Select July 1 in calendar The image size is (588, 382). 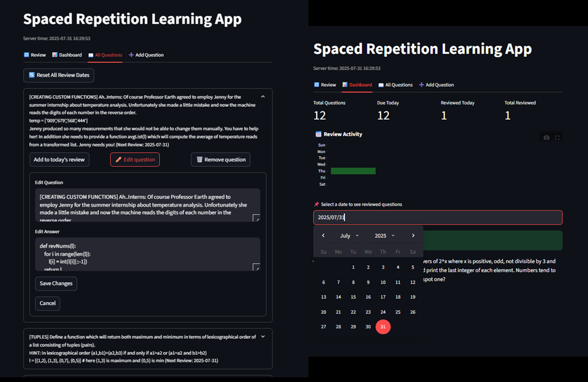pyautogui.click(x=353, y=267)
